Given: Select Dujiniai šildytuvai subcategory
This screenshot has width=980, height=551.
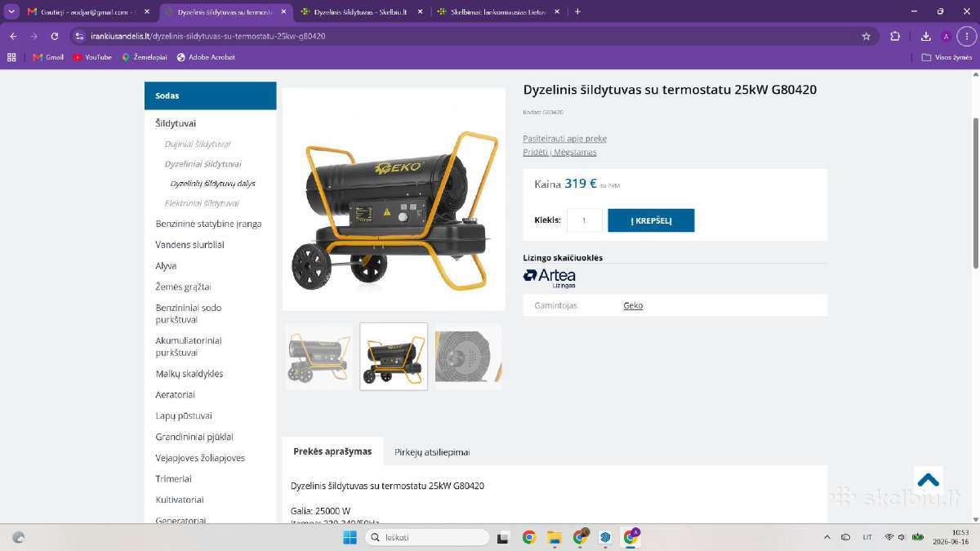Looking at the screenshot, I should click(197, 144).
